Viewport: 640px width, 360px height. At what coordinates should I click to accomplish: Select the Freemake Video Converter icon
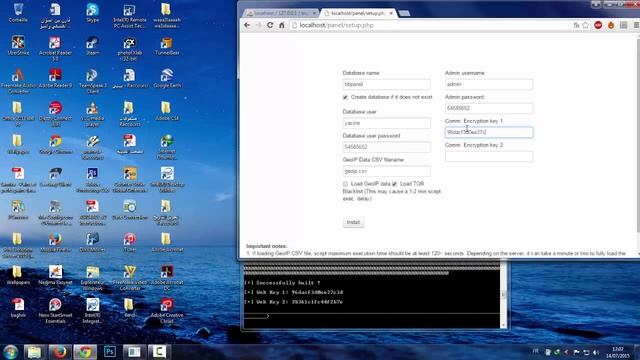(129, 278)
